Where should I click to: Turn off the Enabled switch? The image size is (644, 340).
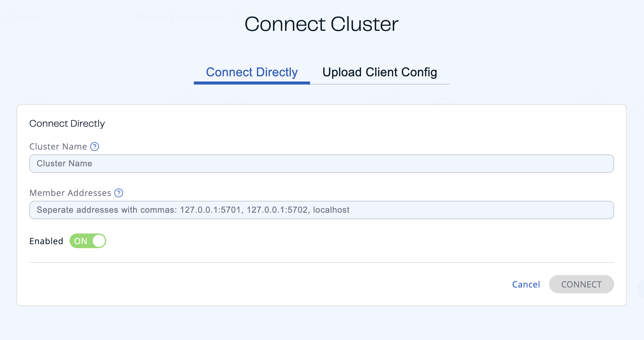(x=88, y=241)
